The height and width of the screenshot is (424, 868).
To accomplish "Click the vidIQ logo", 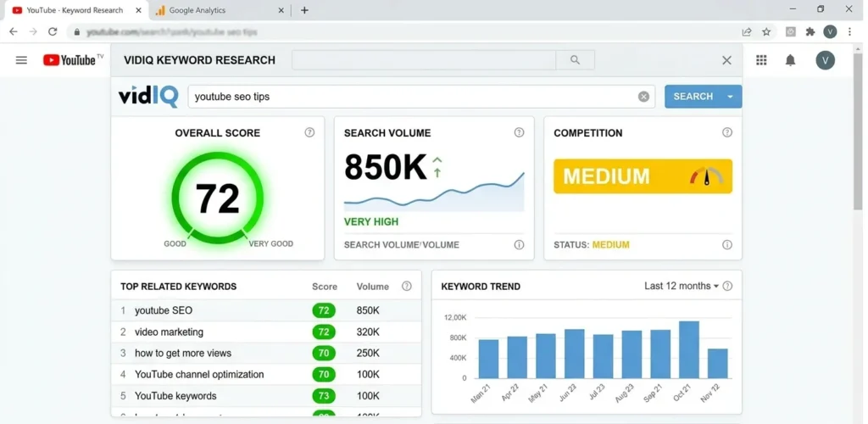I will [148, 97].
